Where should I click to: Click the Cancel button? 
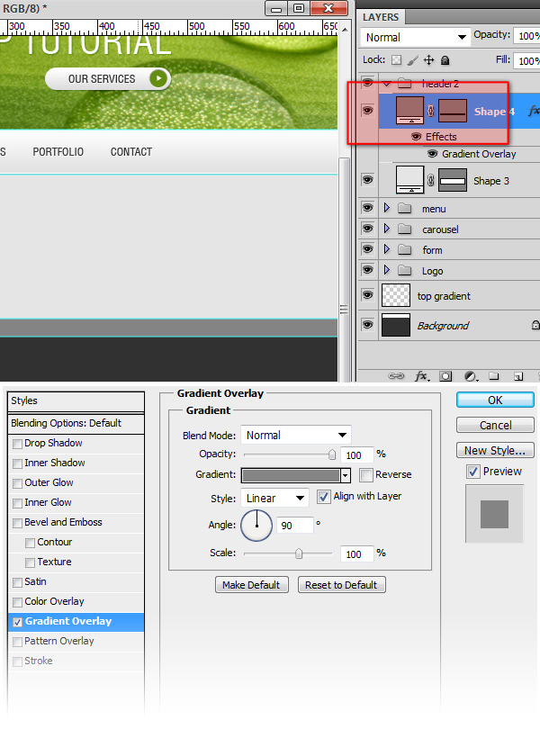[x=495, y=425]
